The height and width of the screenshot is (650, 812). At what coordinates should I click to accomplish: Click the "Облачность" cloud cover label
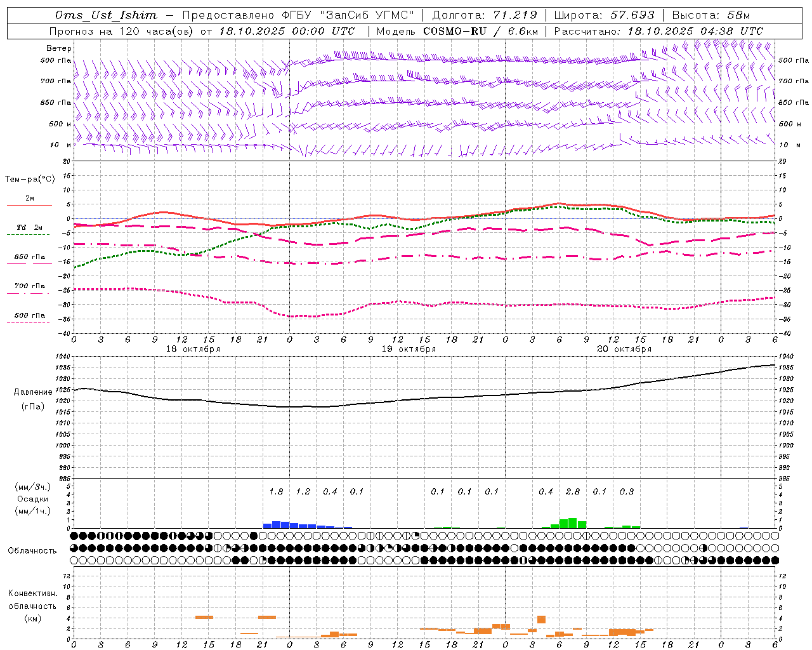point(32,551)
